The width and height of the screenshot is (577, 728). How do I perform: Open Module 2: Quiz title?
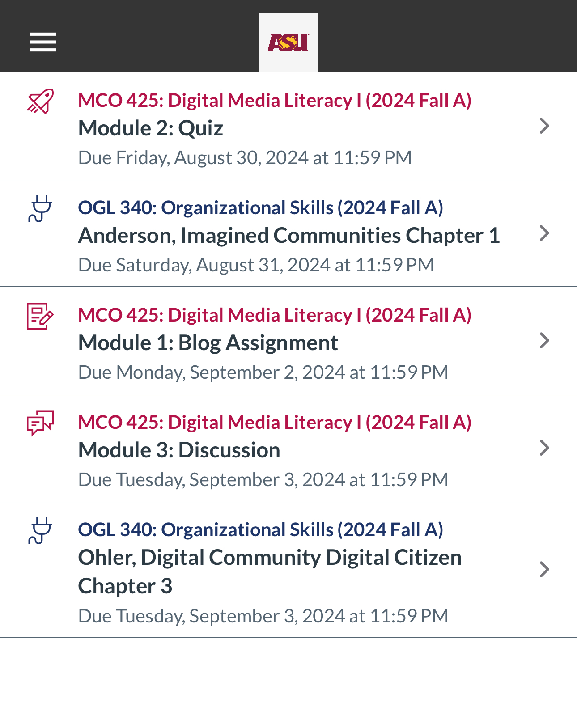pyautogui.click(x=151, y=128)
